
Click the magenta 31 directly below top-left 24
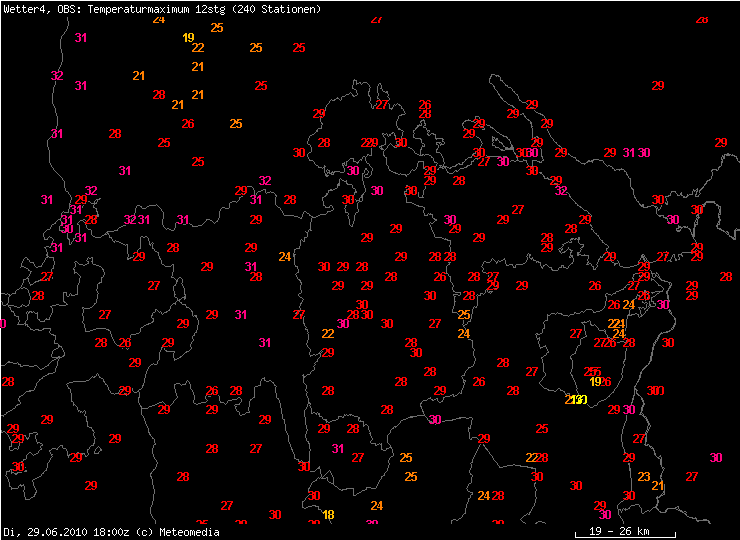[81, 37]
